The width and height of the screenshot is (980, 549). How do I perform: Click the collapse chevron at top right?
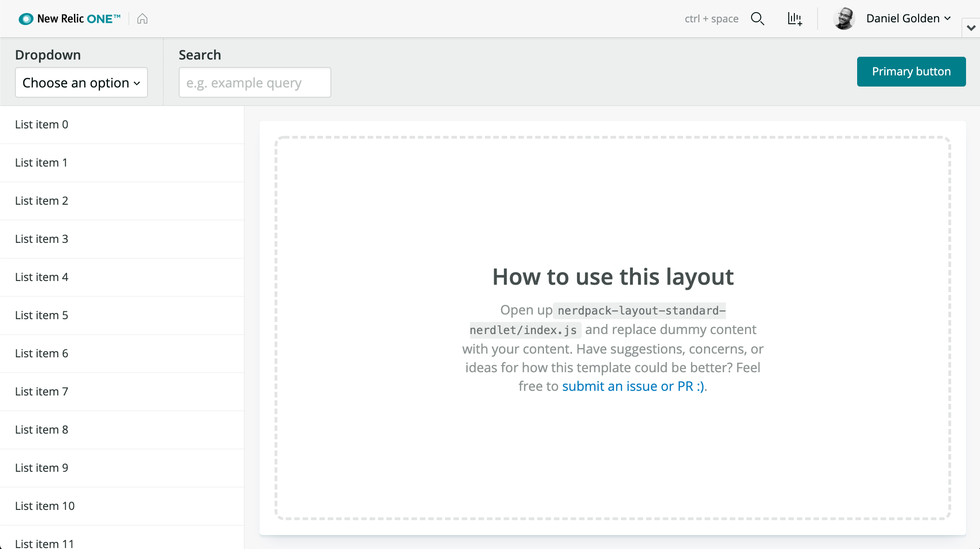click(x=971, y=28)
